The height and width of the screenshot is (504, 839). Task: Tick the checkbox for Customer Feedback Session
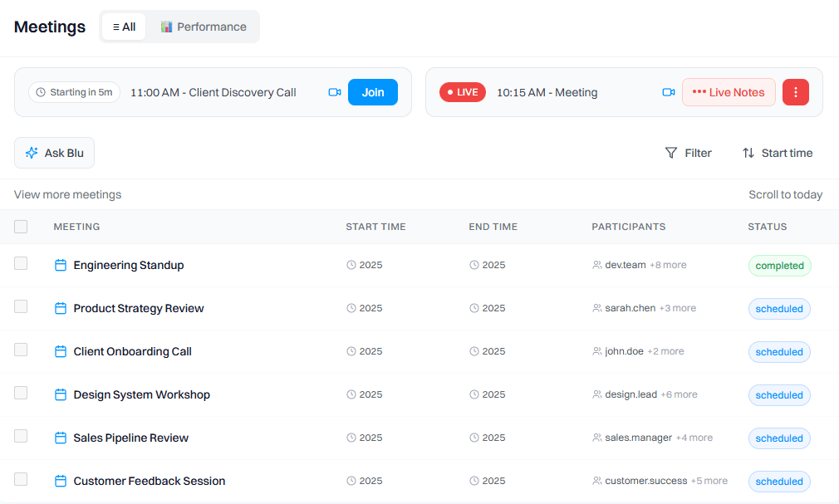[x=21, y=479]
